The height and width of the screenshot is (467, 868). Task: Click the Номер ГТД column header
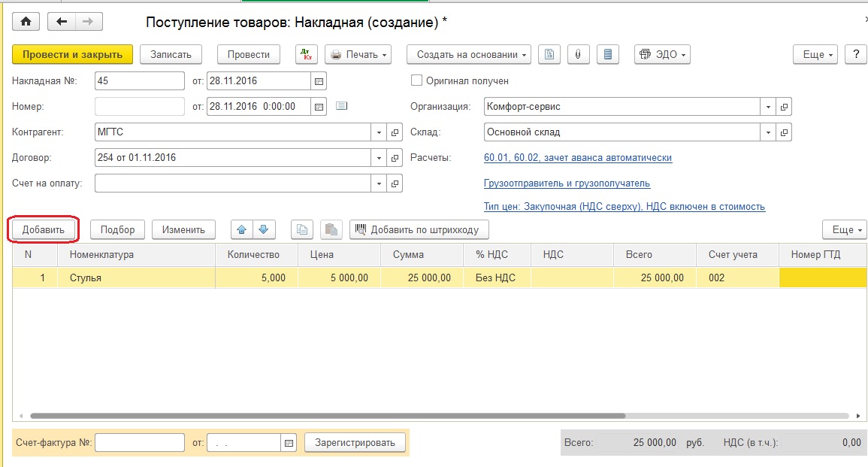(x=823, y=255)
